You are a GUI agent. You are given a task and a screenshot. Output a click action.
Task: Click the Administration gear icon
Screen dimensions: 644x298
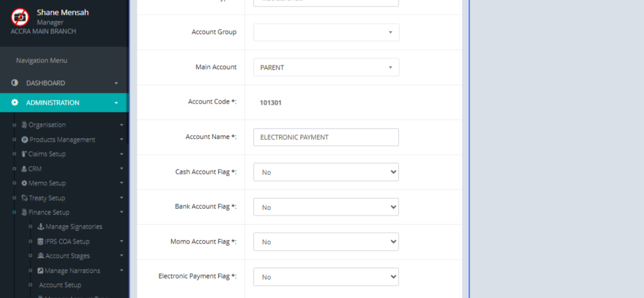click(15, 102)
